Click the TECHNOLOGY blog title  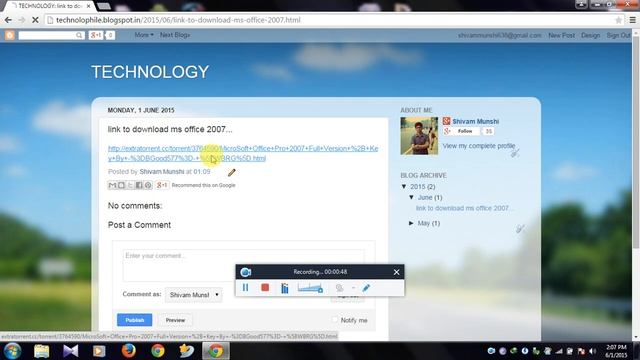pos(150,72)
